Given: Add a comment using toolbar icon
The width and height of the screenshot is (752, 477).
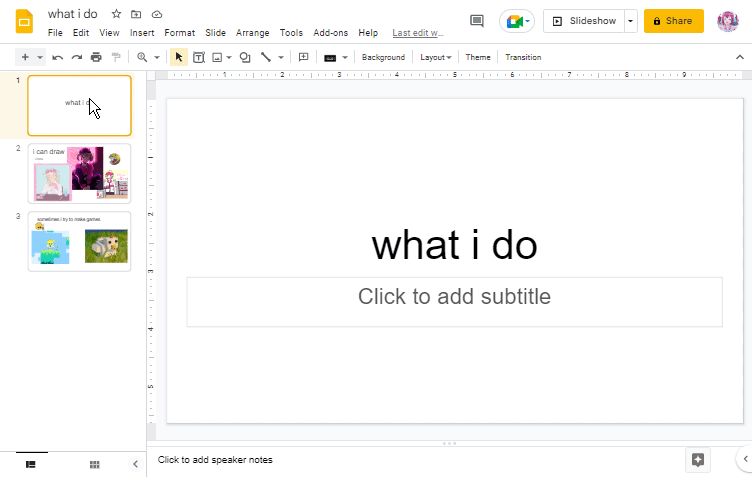Looking at the screenshot, I should 304,57.
